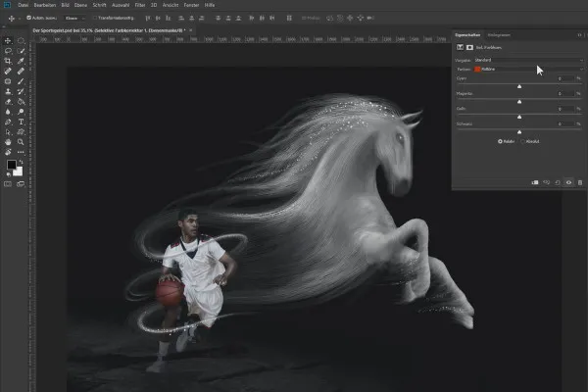588x392 pixels.
Task: Click the Magenta percentage input field
Action: [565, 93]
